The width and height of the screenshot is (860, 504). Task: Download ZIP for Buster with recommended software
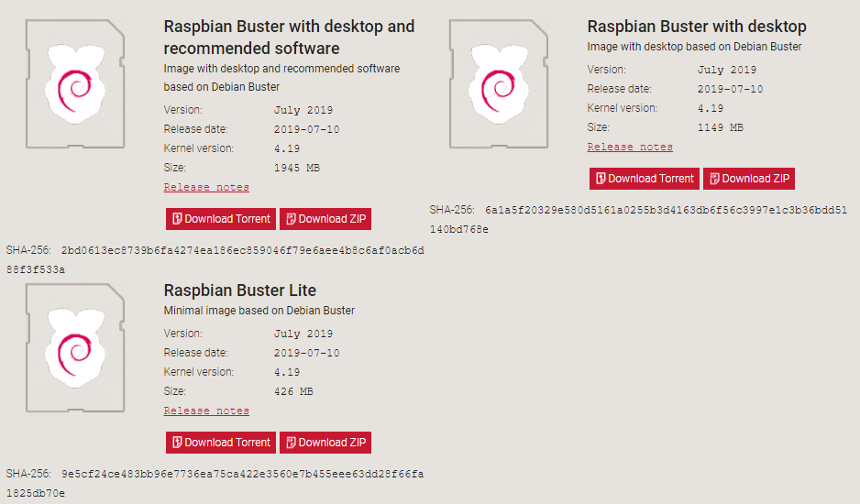coord(325,219)
